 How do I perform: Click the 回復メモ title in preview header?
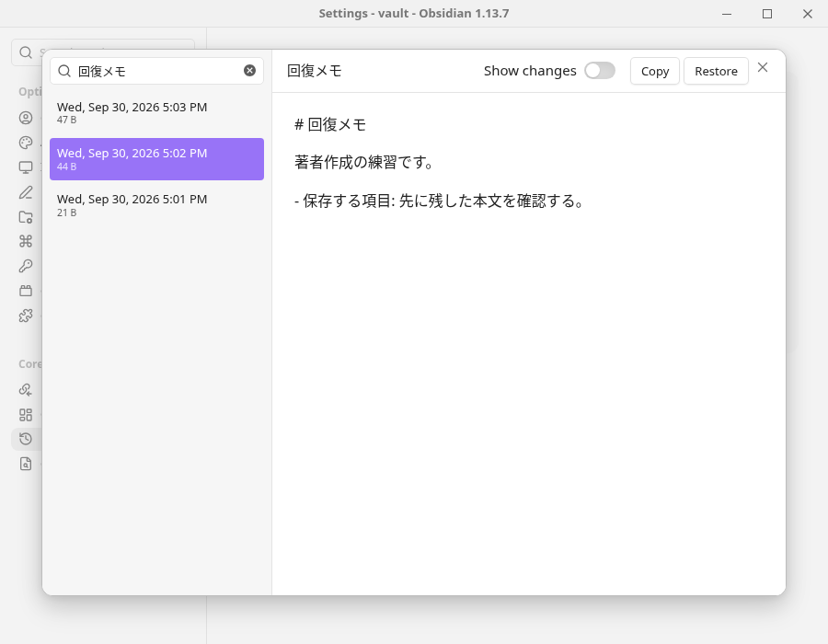coord(315,71)
